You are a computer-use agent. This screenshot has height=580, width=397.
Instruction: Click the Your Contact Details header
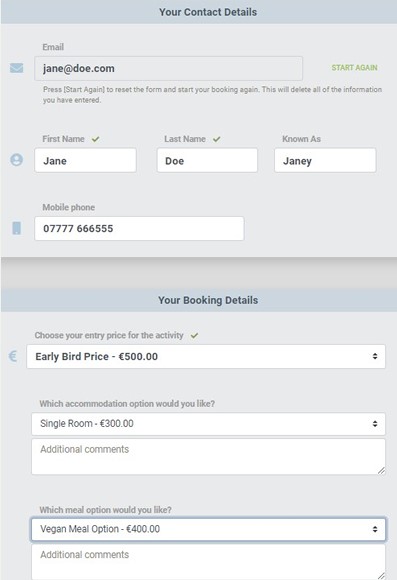[208, 12]
